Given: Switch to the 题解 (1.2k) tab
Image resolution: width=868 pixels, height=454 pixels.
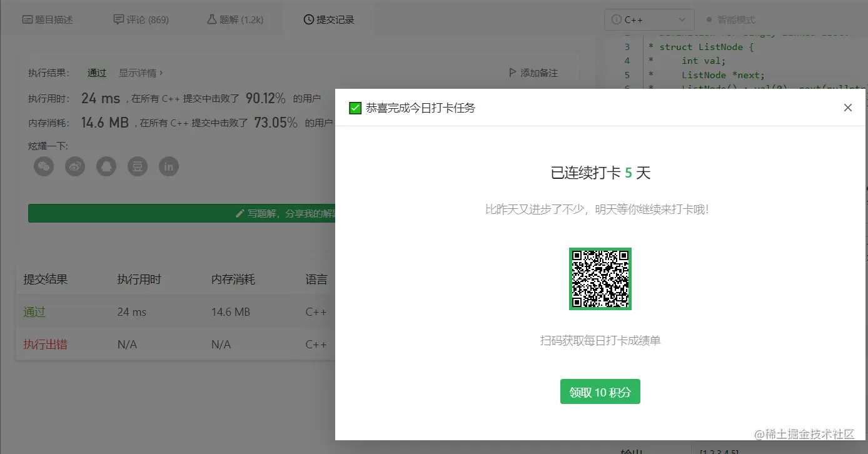Looking at the screenshot, I should pos(235,20).
